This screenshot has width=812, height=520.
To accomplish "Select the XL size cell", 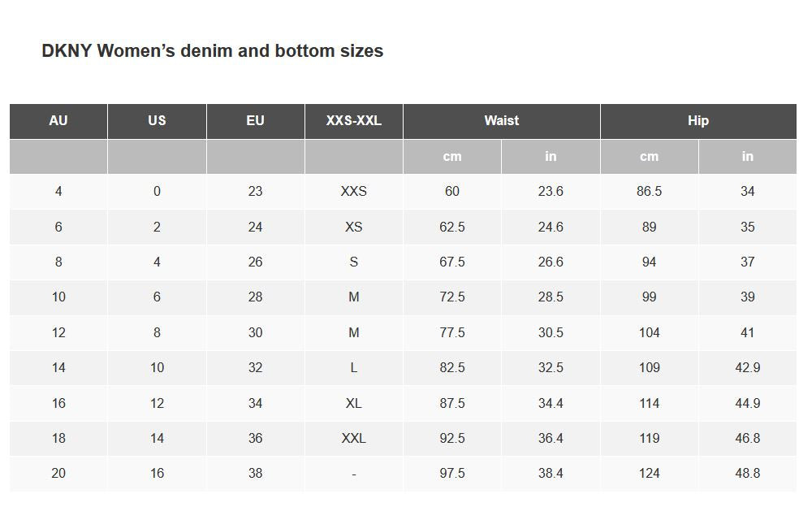I will [x=353, y=404].
